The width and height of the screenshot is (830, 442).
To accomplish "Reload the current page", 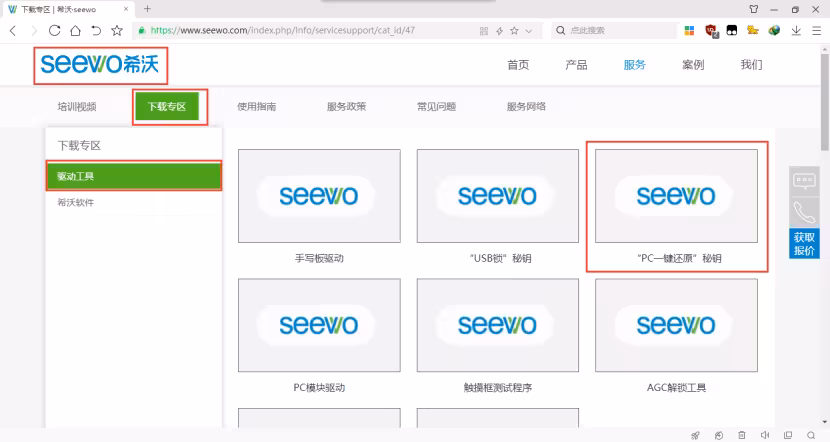I will tap(55, 31).
